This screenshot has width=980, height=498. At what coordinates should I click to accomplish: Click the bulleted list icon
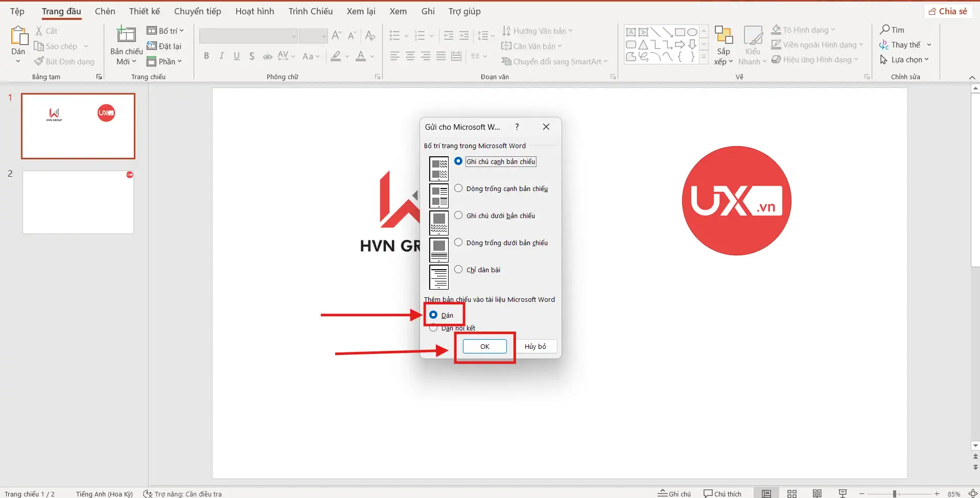(x=394, y=36)
